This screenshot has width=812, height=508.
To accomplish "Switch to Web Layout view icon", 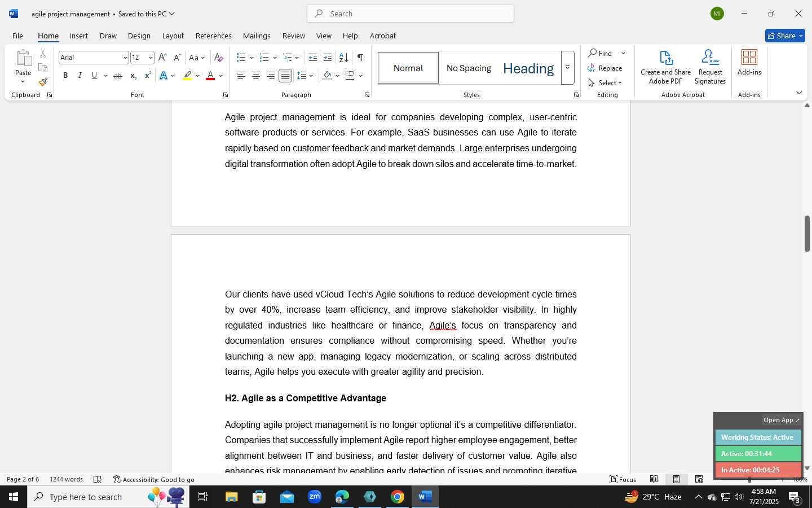I will [699, 479].
